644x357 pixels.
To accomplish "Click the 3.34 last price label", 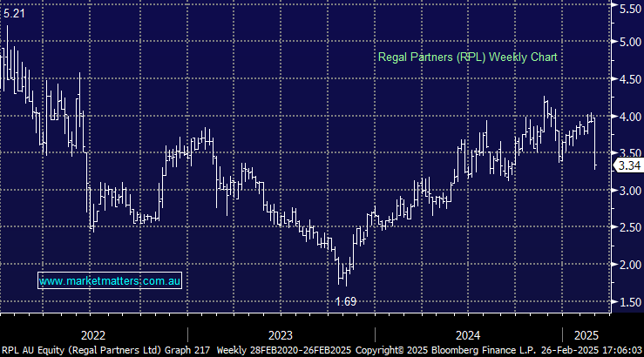I will coord(629,165).
